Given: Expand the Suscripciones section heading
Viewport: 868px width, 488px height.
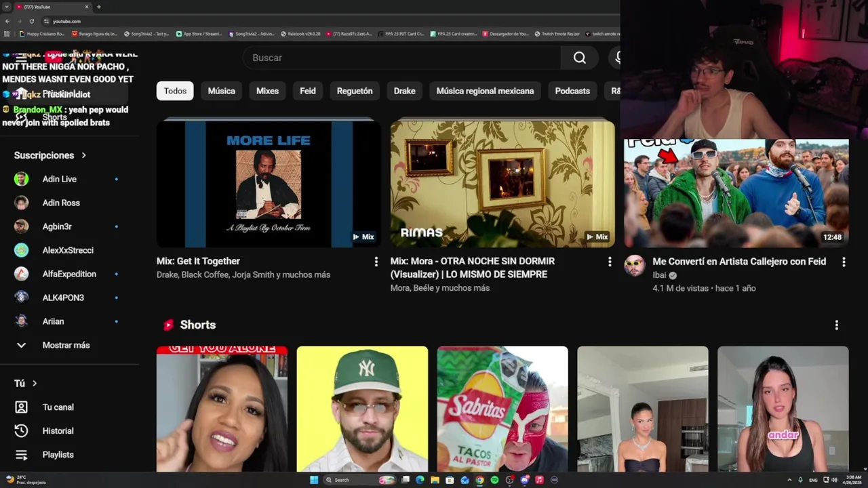Looking at the screenshot, I should [51, 155].
